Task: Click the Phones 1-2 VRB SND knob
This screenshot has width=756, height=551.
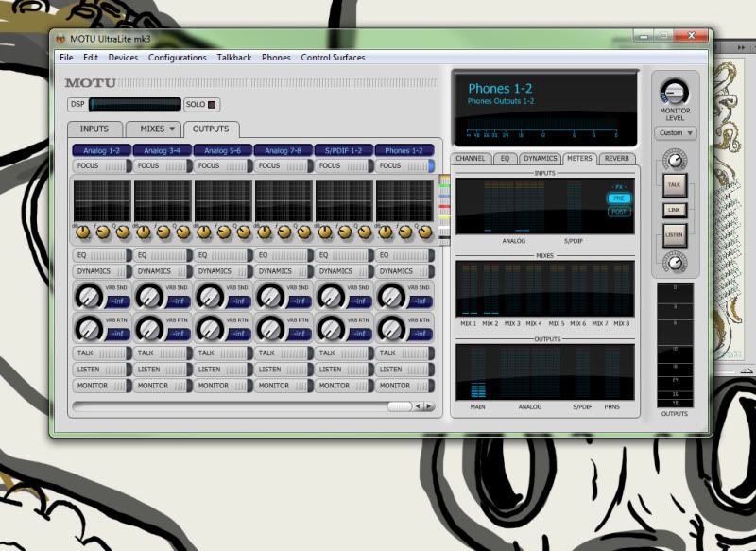Action: [391, 296]
